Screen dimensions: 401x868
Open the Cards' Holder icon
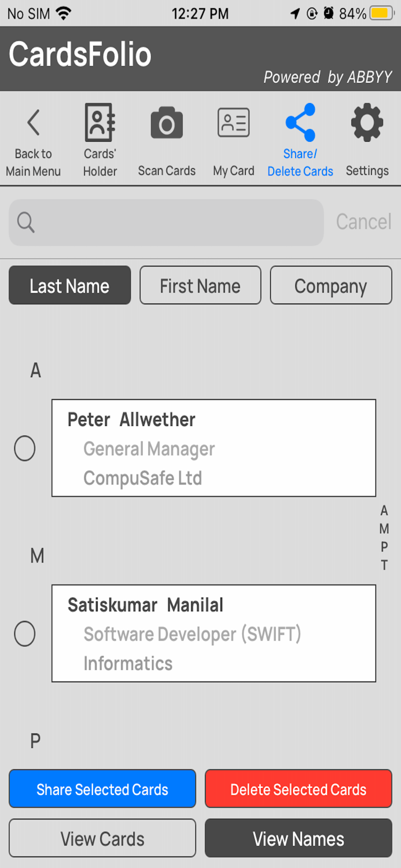point(100,123)
